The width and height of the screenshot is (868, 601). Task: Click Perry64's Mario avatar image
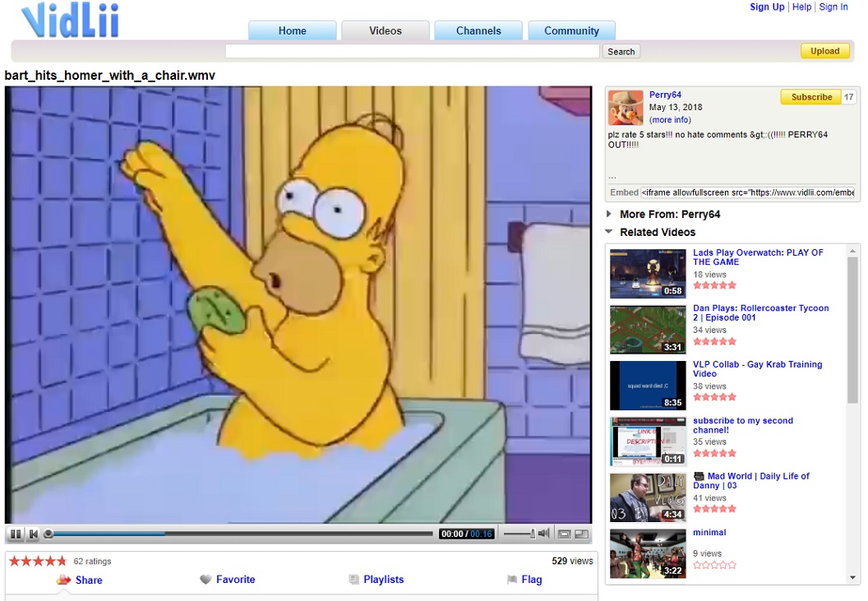click(626, 108)
